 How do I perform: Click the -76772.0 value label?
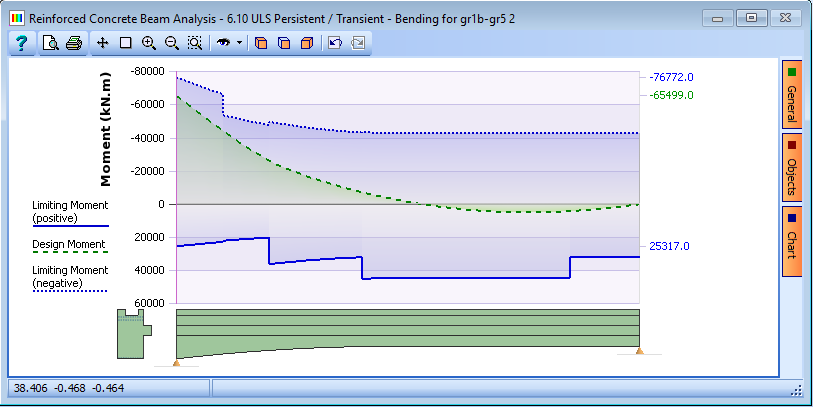coord(671,77)
